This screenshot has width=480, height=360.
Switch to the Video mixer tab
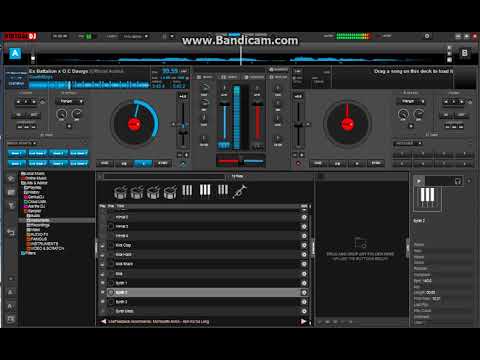click(229, 77)
